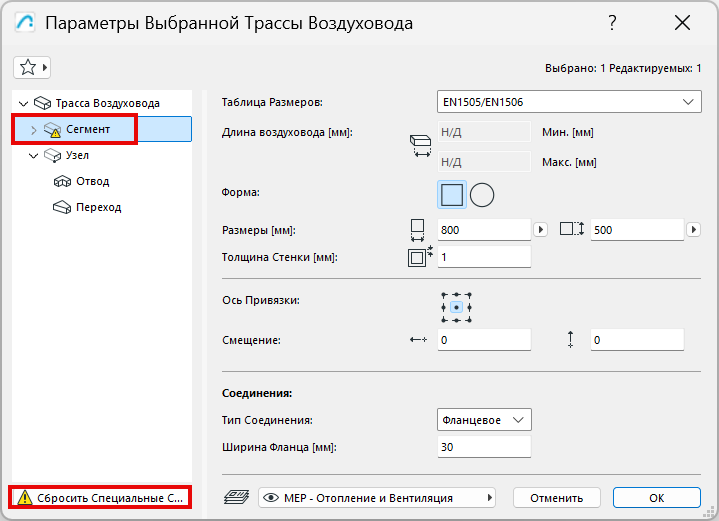Open the Таблица Размеров dropdown

(569, 102)
